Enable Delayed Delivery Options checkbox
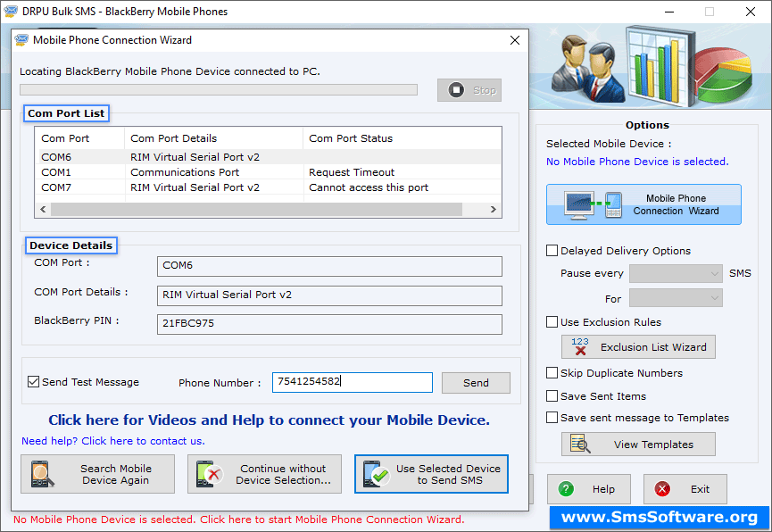The height and width of the screenshot is (532, 772). point(552,250)
